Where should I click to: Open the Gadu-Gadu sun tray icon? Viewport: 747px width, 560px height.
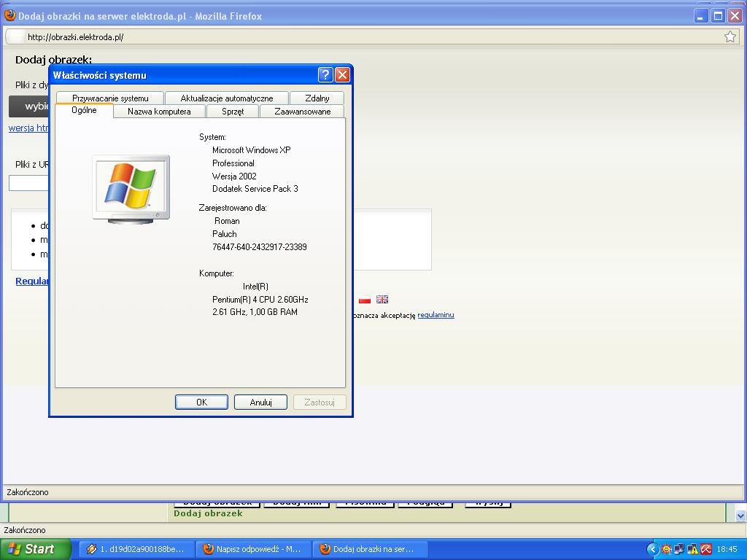[667, 549]
